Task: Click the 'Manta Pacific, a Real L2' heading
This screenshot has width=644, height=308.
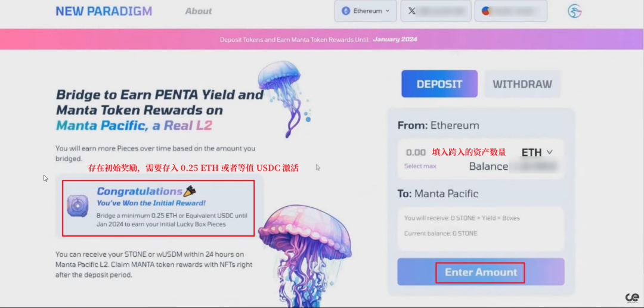Action: tap(134, 126)
